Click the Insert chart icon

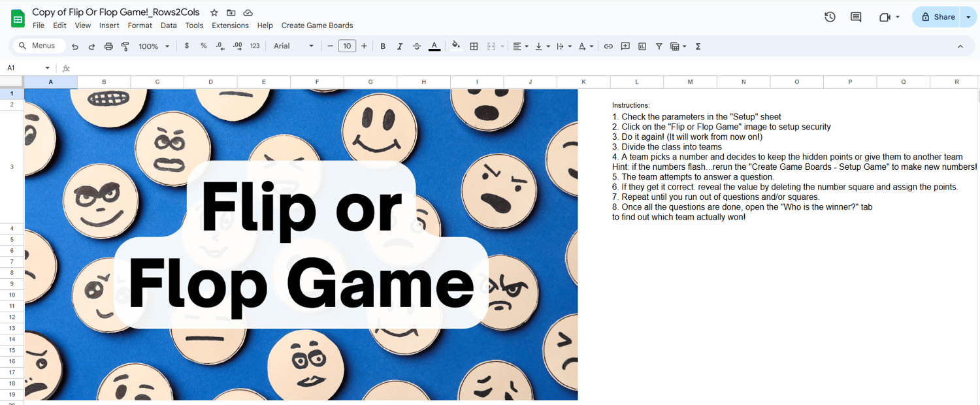click(642, 46)
